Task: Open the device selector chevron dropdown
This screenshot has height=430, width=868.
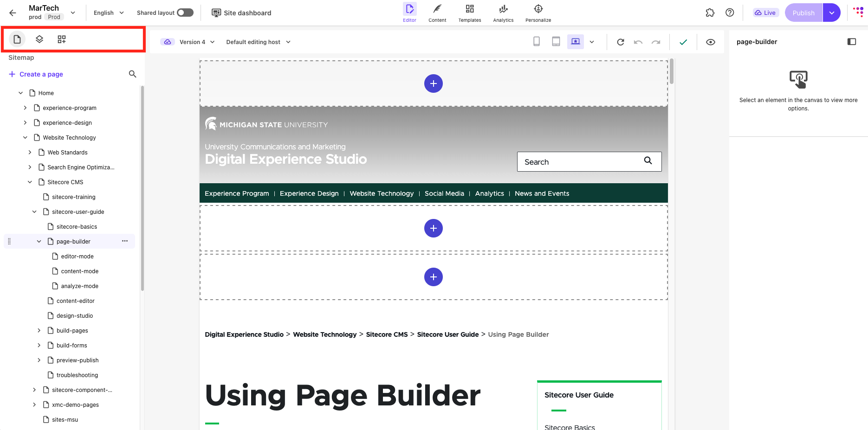Action: pos(592,42)
